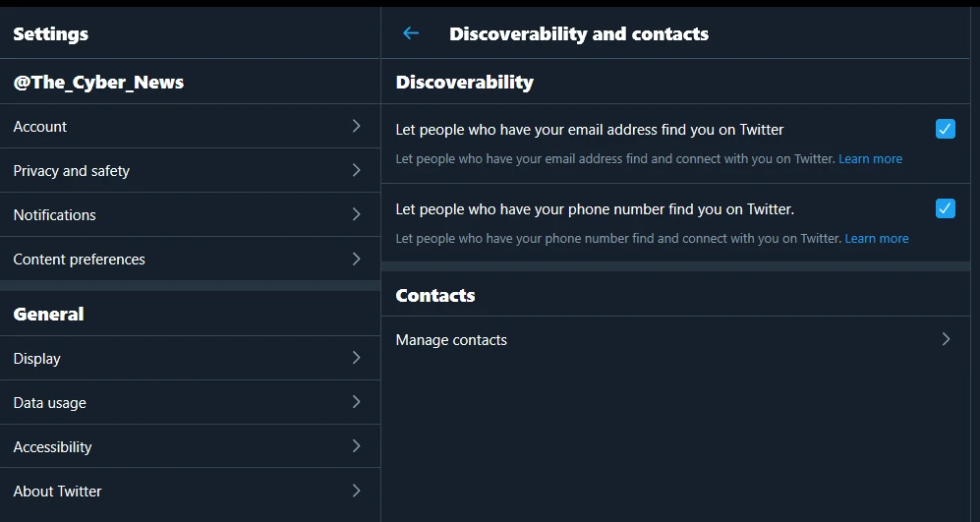Uncheck email address discoverability checkbox
Image resolution: width=980 pixels, height=522 pixels.
click(x=945, y=129)
